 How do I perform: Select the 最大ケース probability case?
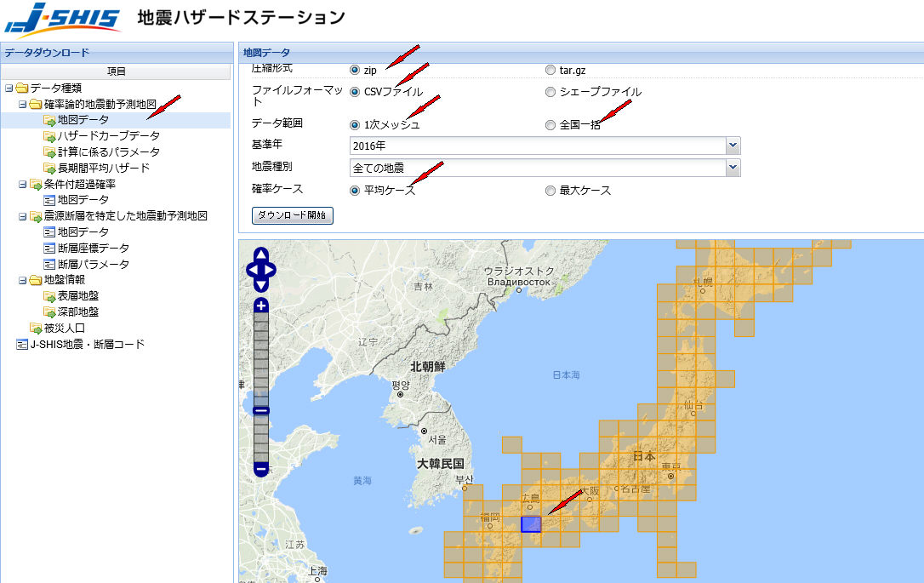click(x=550, y=191)
